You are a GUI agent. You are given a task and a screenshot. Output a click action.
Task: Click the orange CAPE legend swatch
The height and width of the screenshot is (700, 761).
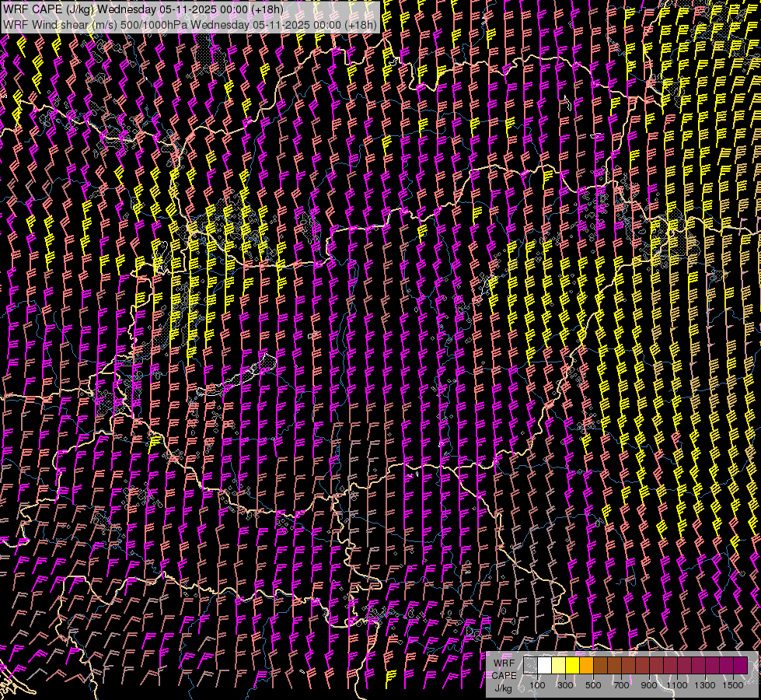(586, 665)
